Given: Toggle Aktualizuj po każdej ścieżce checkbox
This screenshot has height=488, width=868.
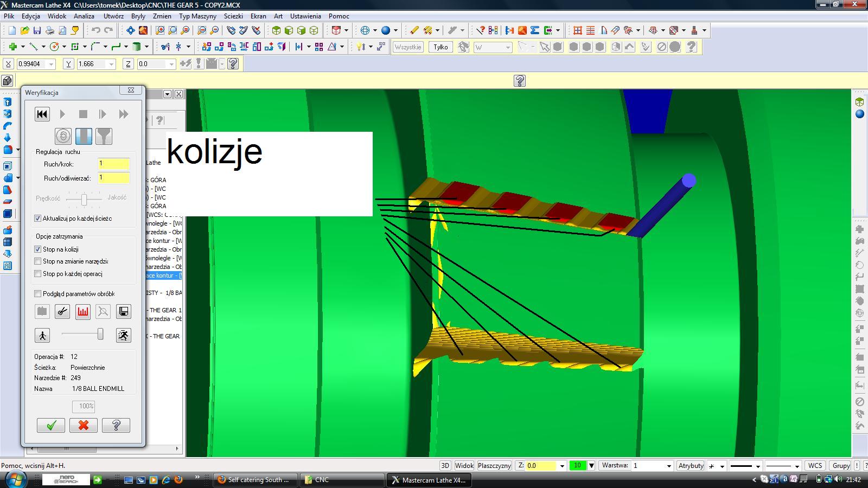Looking at the screenshot, I should pos(37,219).
